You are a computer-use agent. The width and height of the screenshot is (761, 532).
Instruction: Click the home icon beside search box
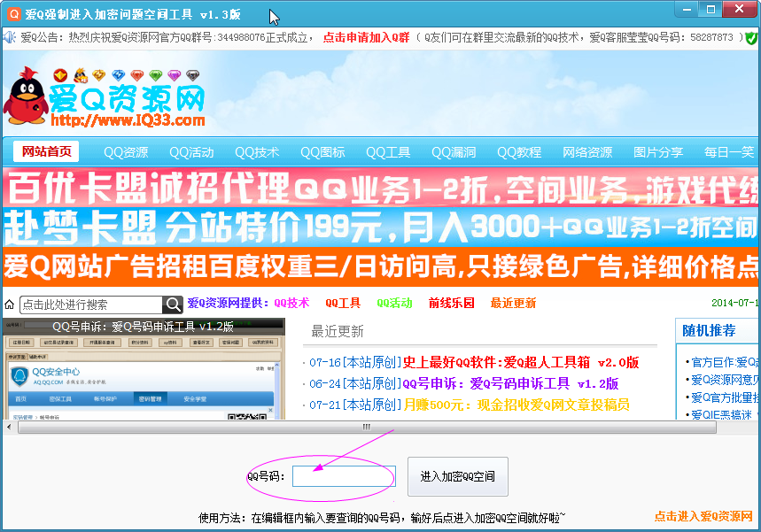(9, 305)
